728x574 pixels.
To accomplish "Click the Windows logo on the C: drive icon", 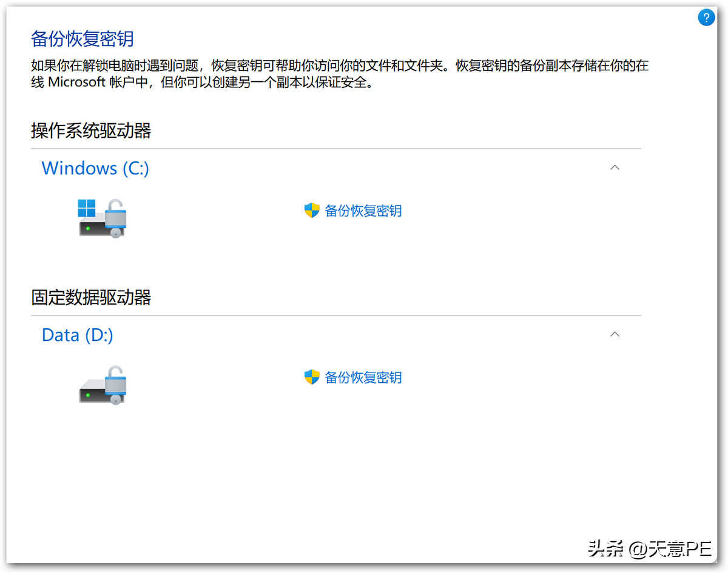I will pyautogui.click(x=87, y=208).
